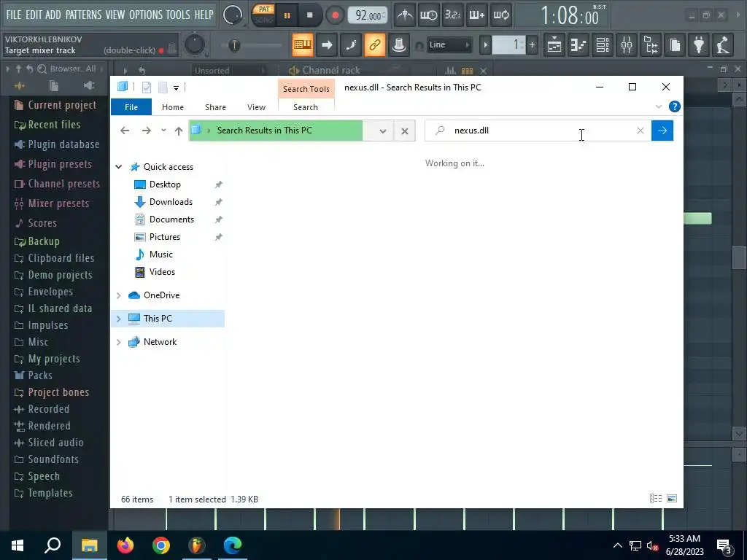Expand Network tree node
This screenshot has width=747, height=560.
click(x=119, y=342)
